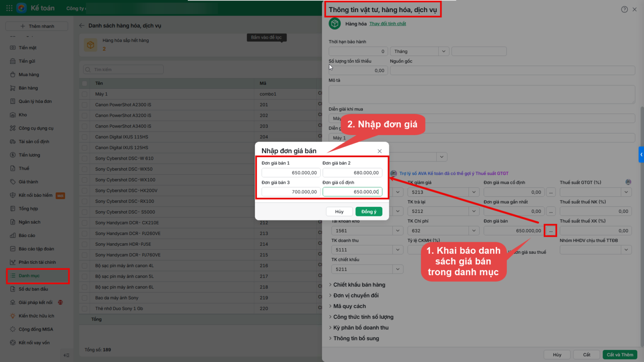Click the Hàng hóa sắp hết hàng box icon

[x=91, y=45]
